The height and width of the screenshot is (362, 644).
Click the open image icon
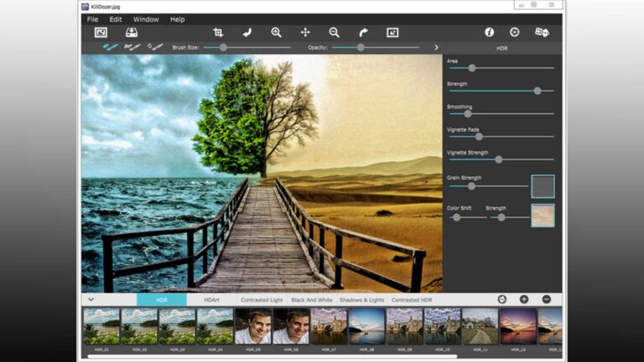coord(101,33)
